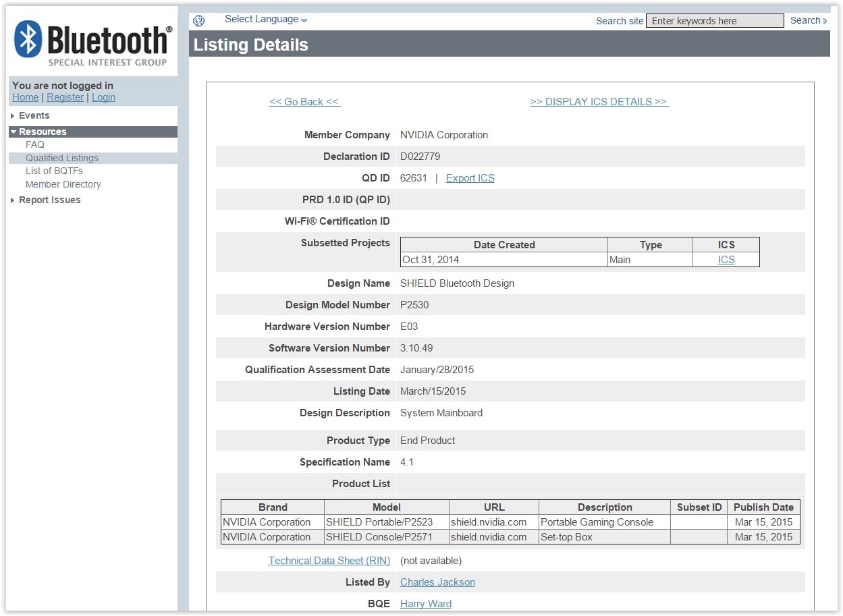The height and width of the screenshot is (616, 843).
Task: Click the Login link
Action: 103,97
